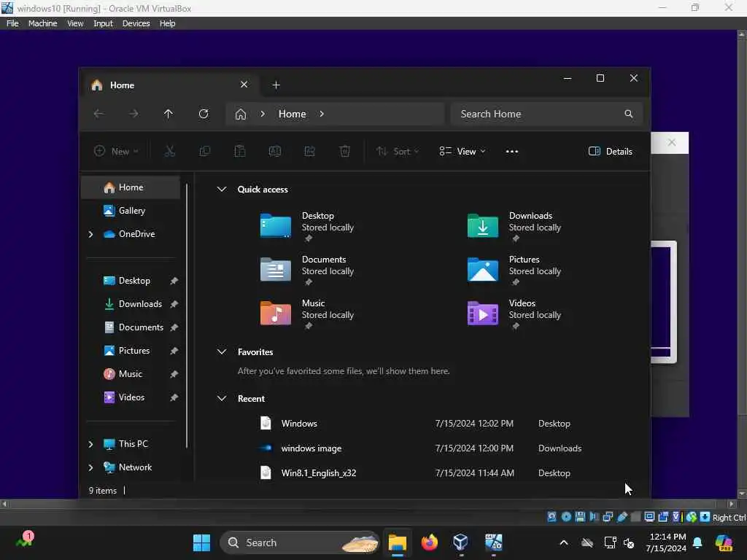Open the Videos folder in Quick access

[516, 314]
